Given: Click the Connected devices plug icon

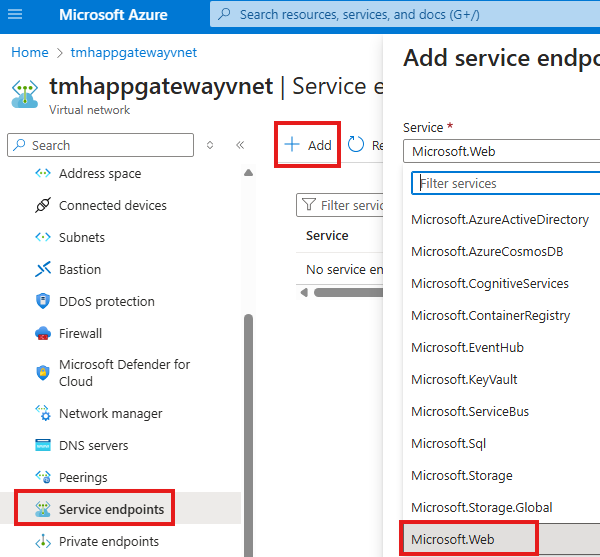Looking at the screenshot, I should [43, 205].
